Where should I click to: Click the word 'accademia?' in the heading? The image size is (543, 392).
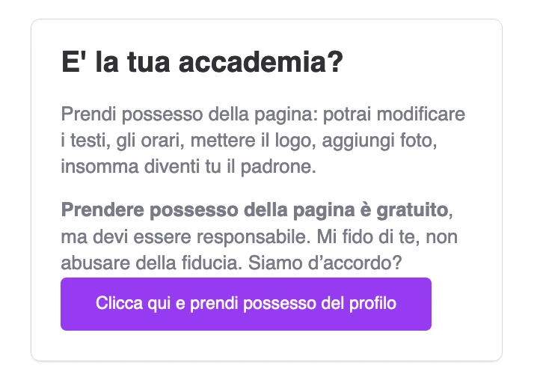tap(261, 62)
